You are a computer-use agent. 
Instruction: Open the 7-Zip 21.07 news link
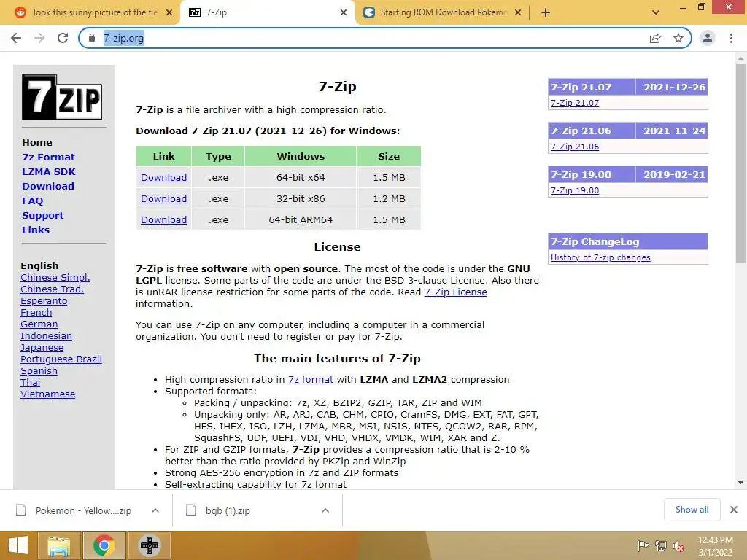(575, 103)
